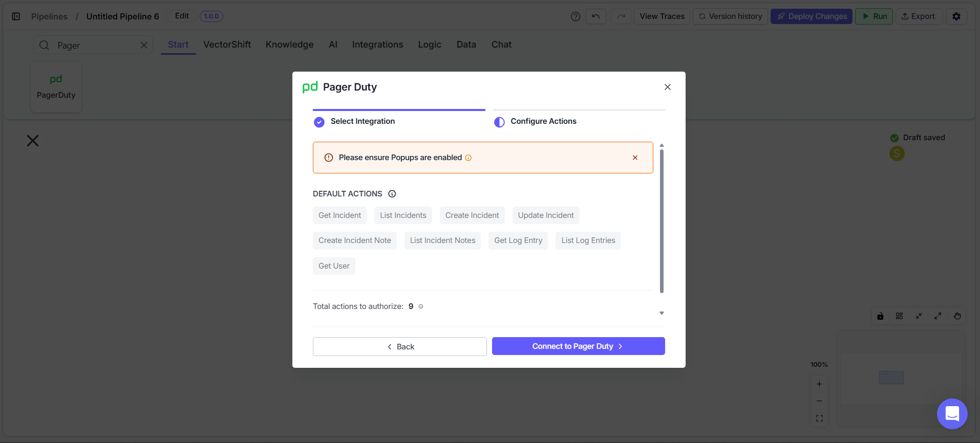Toggle the sidebar panel icon
Image resolution: width=980 pixels, height=443 pixels.
tap(16, 16)
